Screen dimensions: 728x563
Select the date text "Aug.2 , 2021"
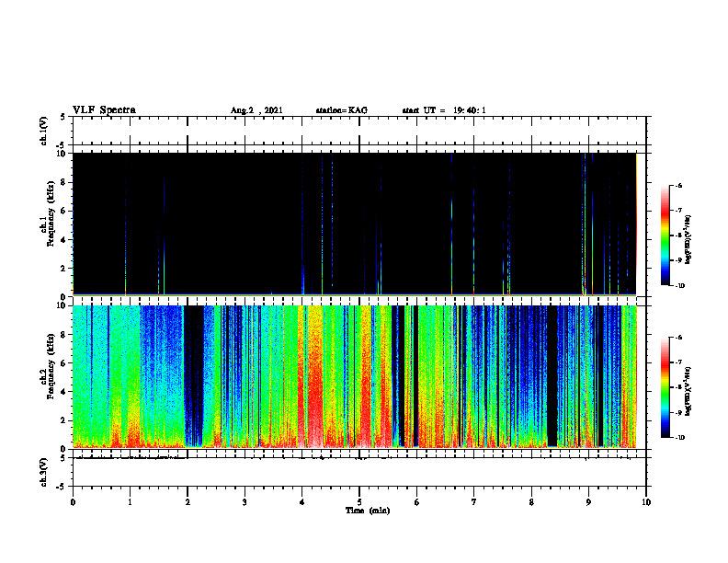point(256,110)
